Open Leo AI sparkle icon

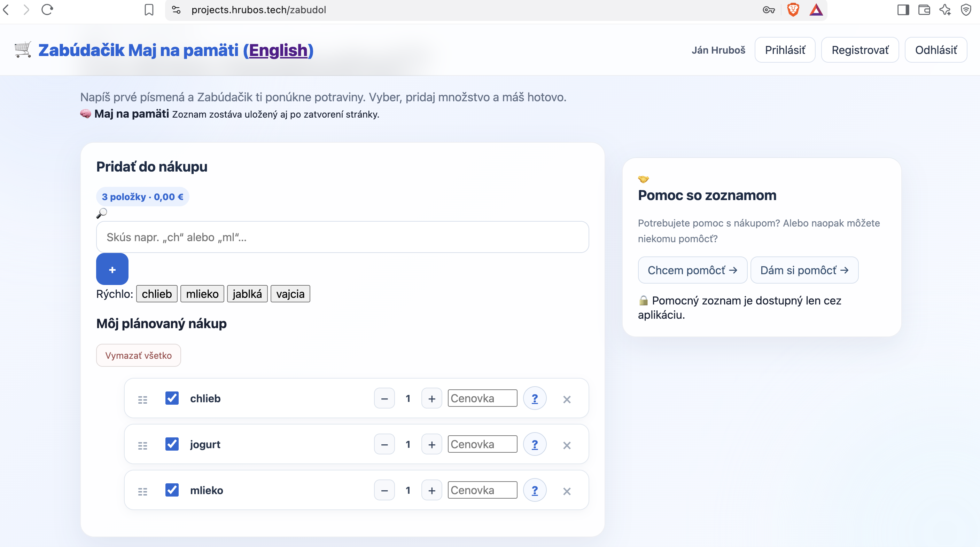tap(946, 9)
